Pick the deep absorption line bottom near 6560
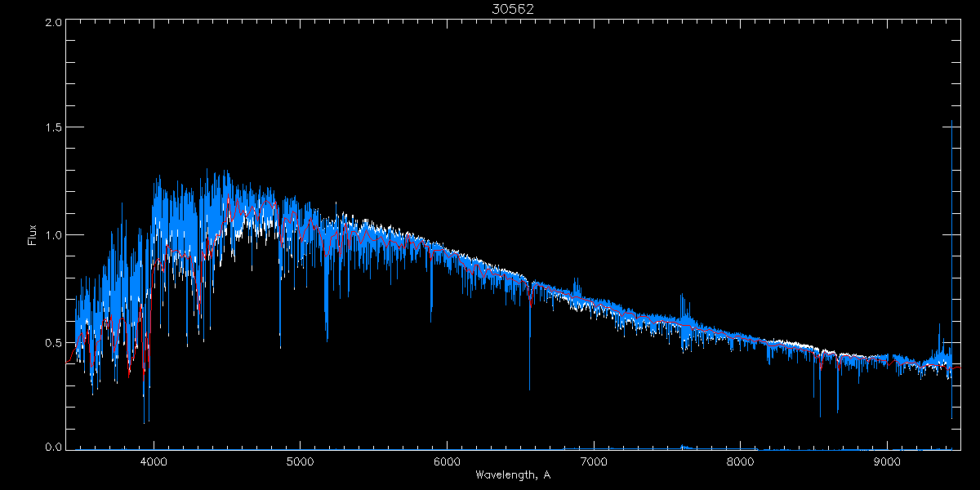Viewport: 980px width, 490px height. point(529,388)
